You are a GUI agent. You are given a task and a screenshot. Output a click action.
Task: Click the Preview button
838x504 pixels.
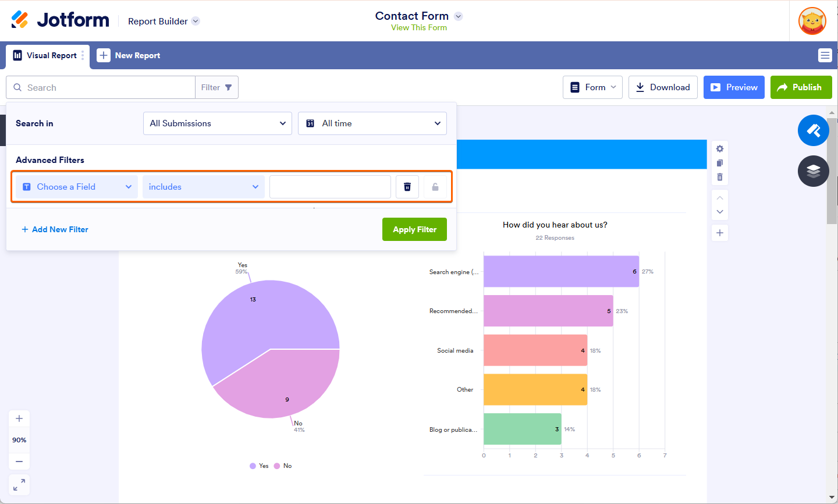click(x=734, y=87)
